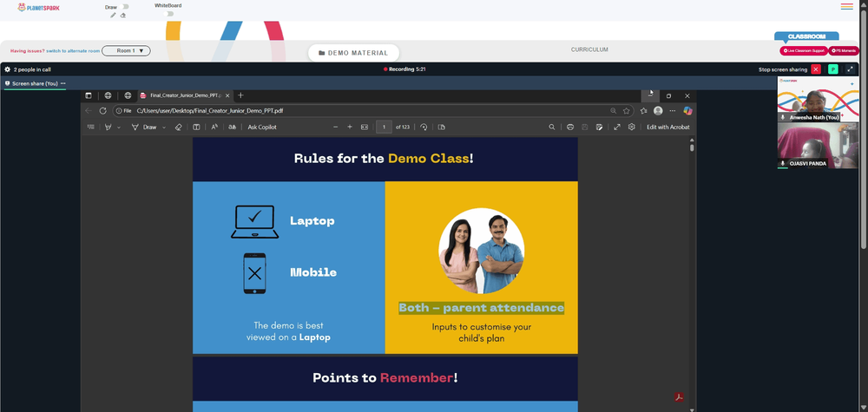868x412 pixels.
Task: Rotate the PDF page
Action: tap(424, 128)
